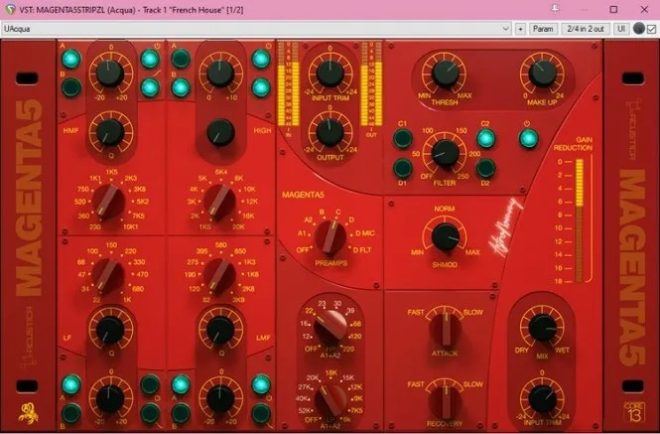Click the HMF gain knob
The image size is (660, 434).
point(110,73)
